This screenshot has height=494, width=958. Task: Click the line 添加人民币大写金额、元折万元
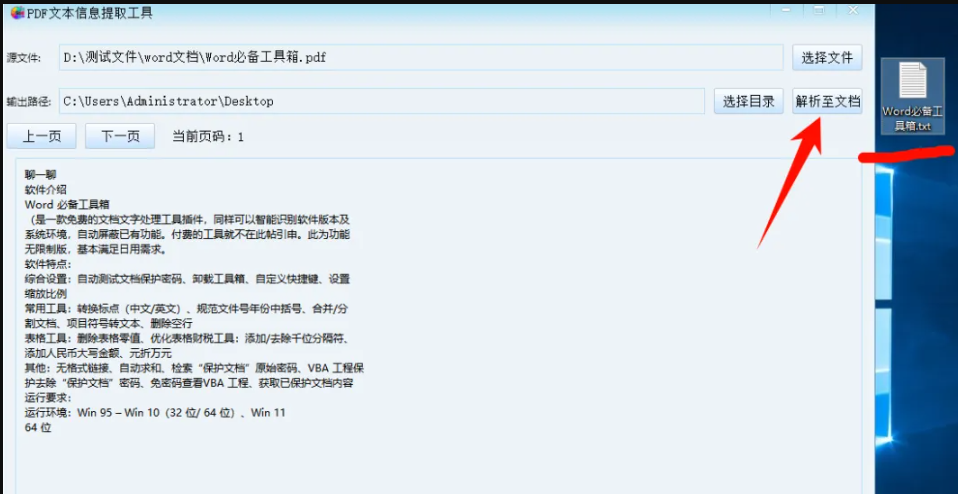click(98, 354)
